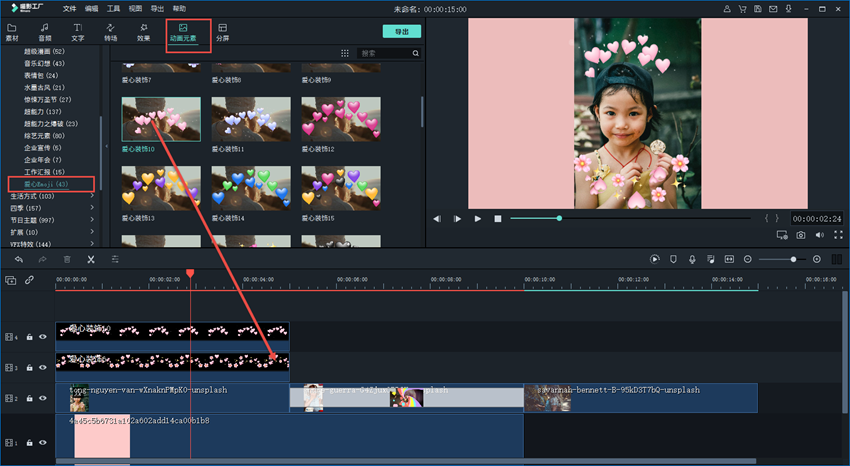The height and width of the screenshot is (466, 850).
Task: Click the timeline zoom-in plus icon
Action: click(x=817, y=259)
